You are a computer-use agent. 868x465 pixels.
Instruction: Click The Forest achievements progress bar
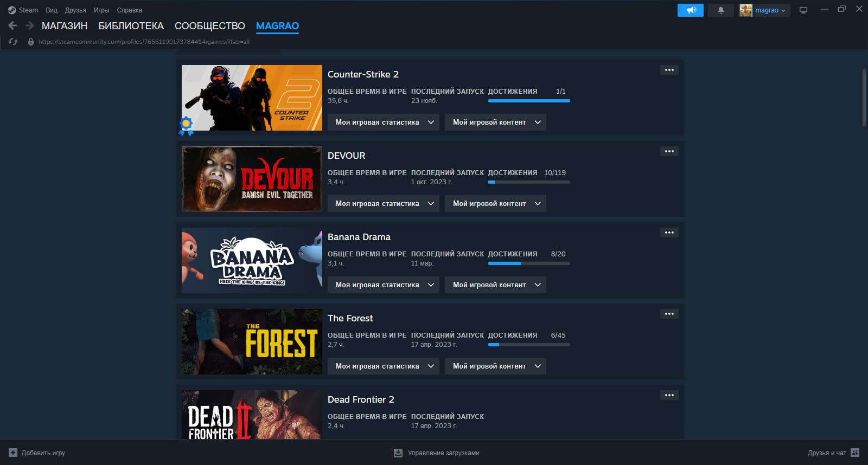[529, 345]
